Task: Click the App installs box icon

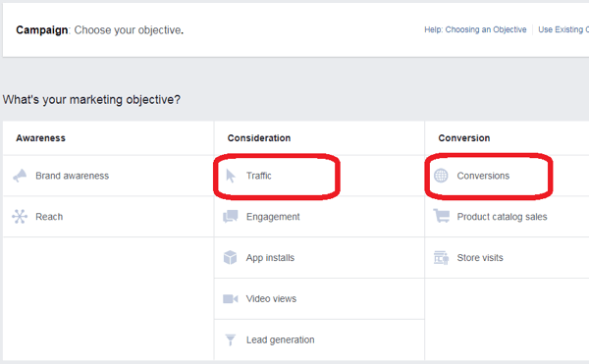Action: pyautogui.click(x=231, y=258)
